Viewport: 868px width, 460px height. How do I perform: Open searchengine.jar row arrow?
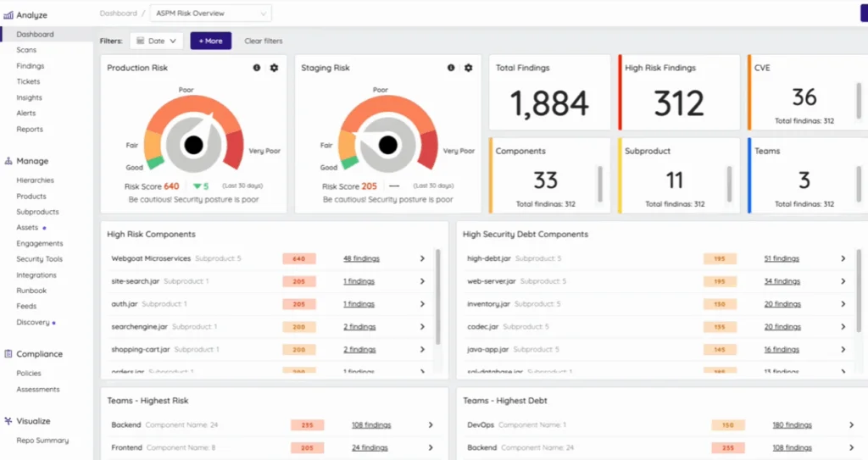tap(422, 327)
